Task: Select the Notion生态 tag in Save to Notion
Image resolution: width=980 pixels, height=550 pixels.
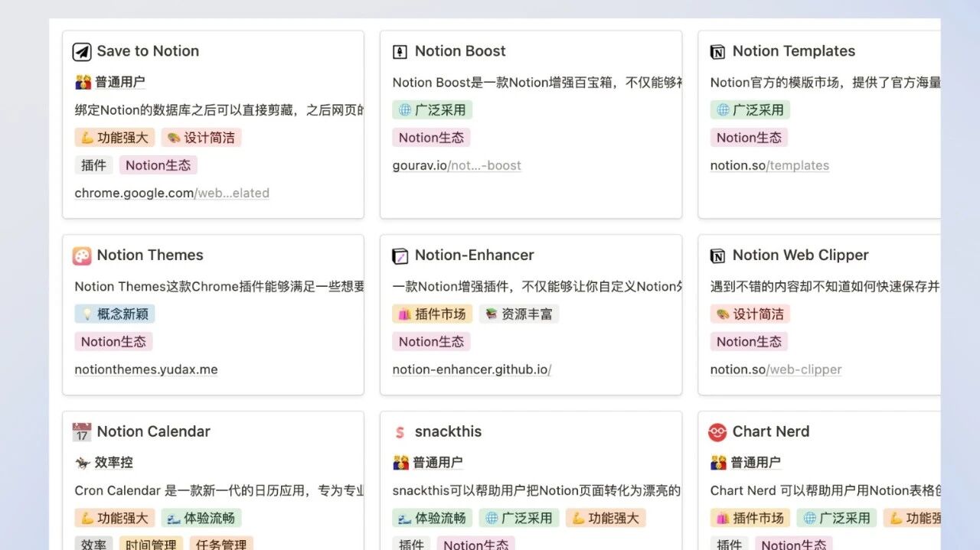Action: [x=158, y=165]
